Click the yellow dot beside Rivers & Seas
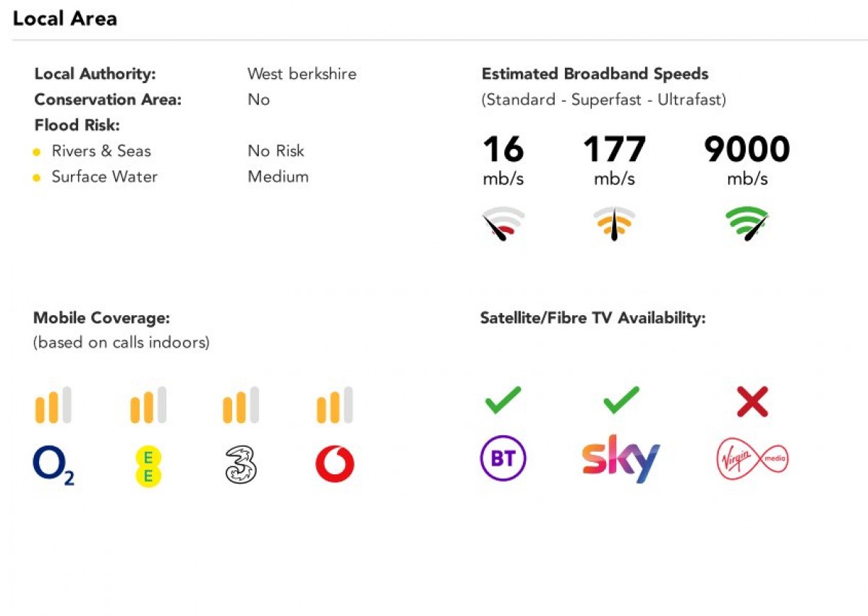Image resolution: width=868 pixels, height=616 pixels. (x=37, y=152)
